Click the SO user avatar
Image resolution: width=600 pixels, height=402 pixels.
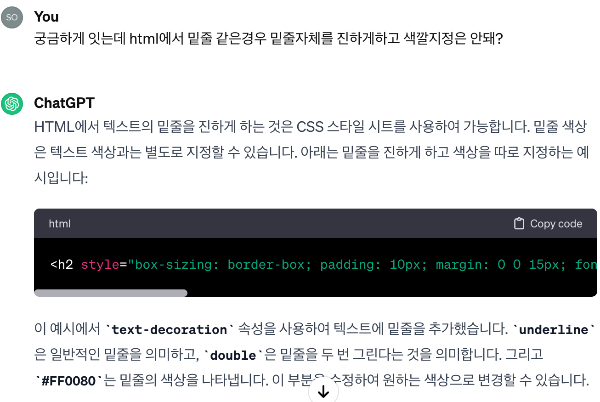12,17
